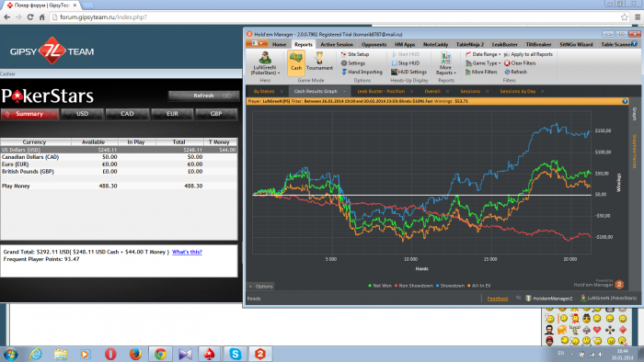Click the ribbon help icon near Table Scanner
Viewport: 644px width, 362px height.
[x=634, y=43]
